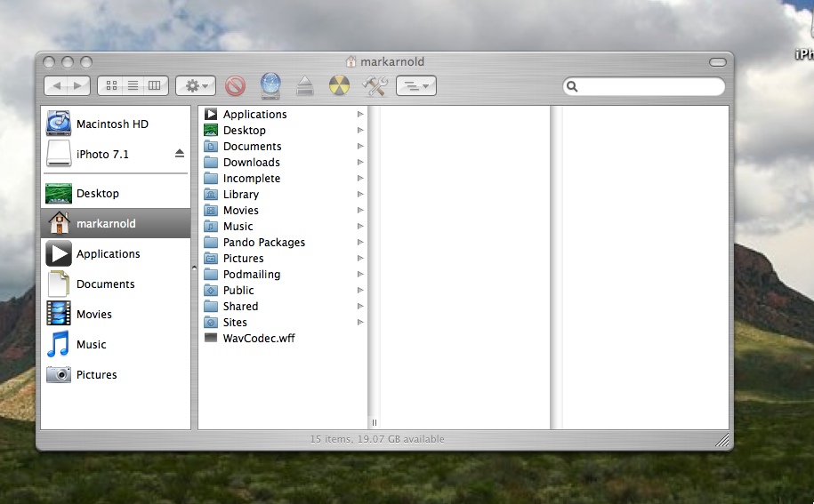Click the search magnifier icon
Screen dimensions: 814x504
[572, 86]
